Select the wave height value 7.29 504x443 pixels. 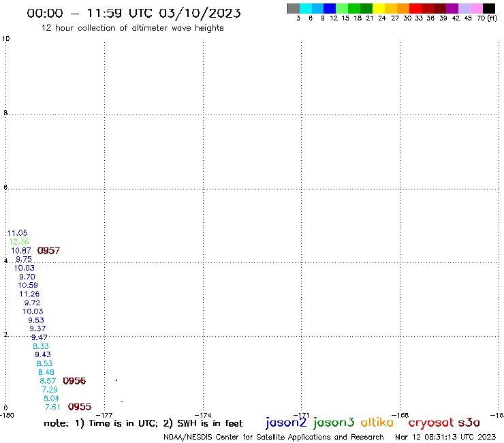coord(50,390)
